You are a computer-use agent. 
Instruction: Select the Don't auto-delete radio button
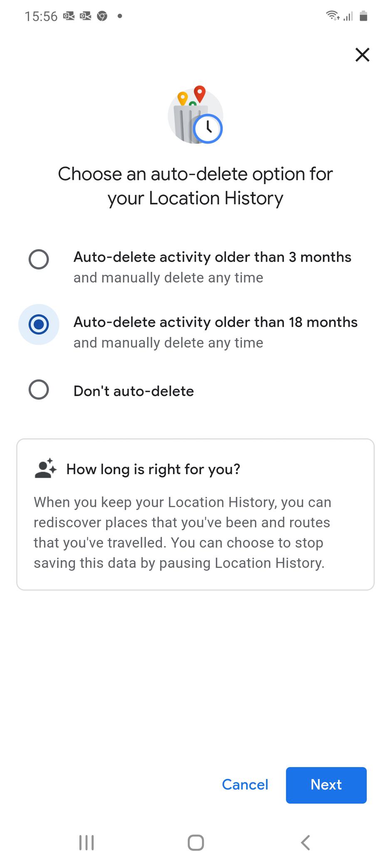pos(39,390)
